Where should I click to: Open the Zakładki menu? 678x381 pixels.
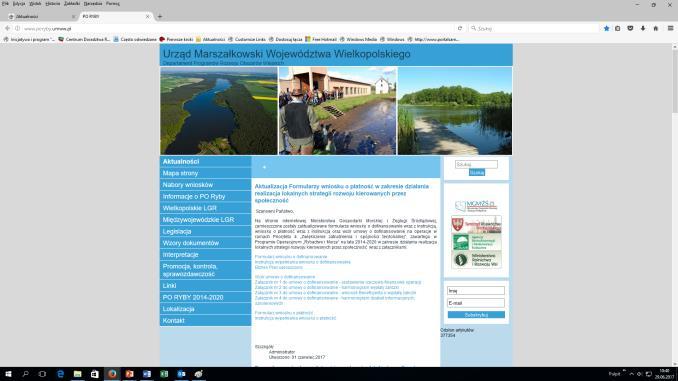72,3
